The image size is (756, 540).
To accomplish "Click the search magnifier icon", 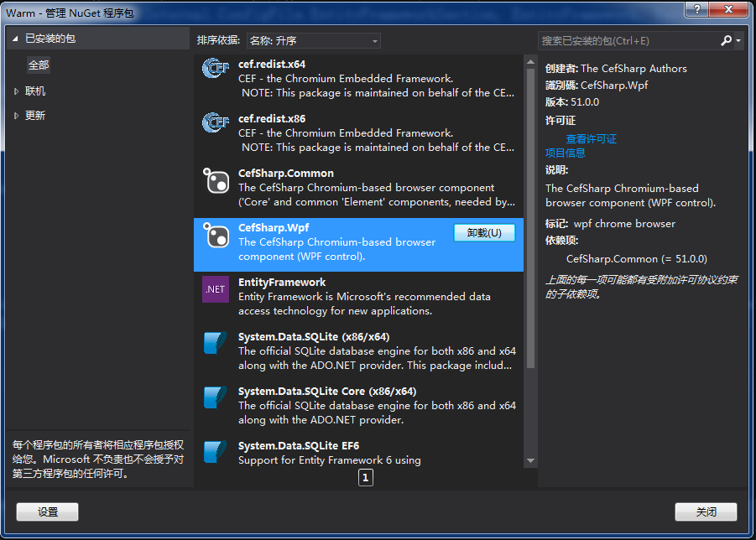I will coord(726,41).
